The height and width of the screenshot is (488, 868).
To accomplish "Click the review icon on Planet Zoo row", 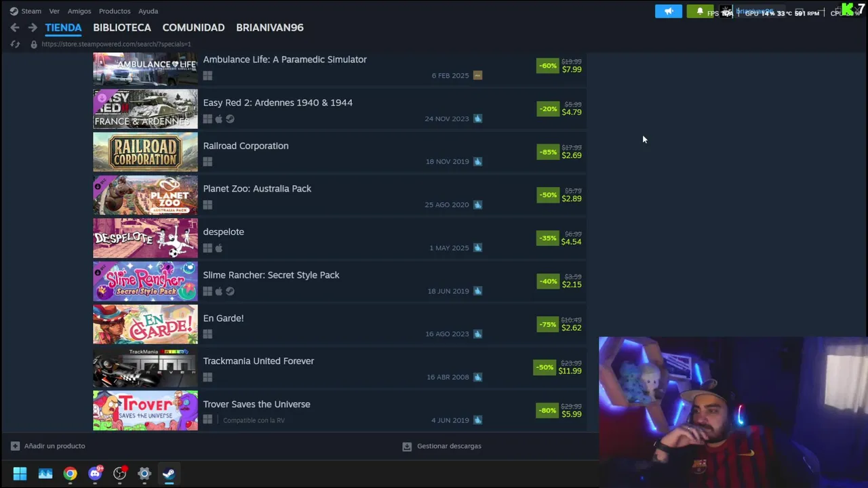I will coord(477,205).
